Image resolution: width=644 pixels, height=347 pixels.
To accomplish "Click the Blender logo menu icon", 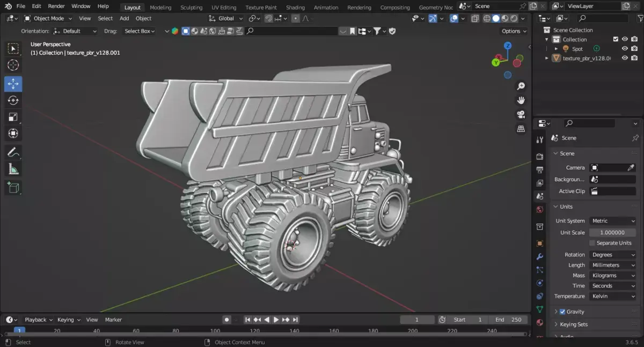I will (8, 6).
